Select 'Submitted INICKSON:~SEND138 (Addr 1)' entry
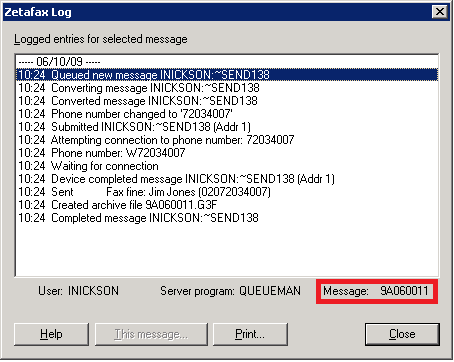The image size is (454, 362). [x=227, y=127]
